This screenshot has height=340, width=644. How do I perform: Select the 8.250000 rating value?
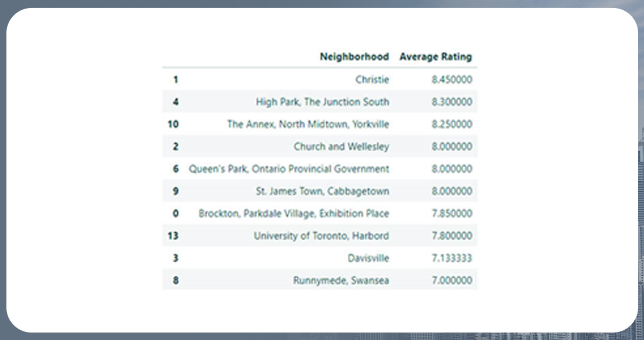point(452,124)
